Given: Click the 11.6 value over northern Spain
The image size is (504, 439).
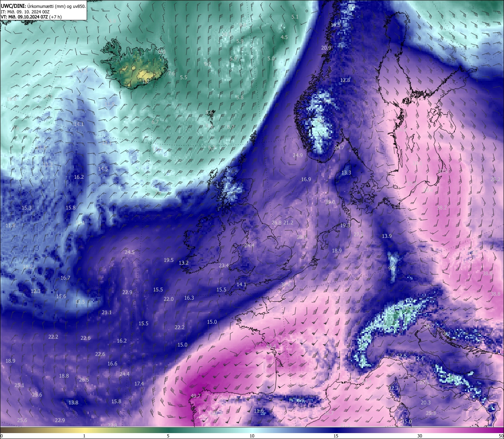Looking at the screenshot, I should [x=259, y=411].
